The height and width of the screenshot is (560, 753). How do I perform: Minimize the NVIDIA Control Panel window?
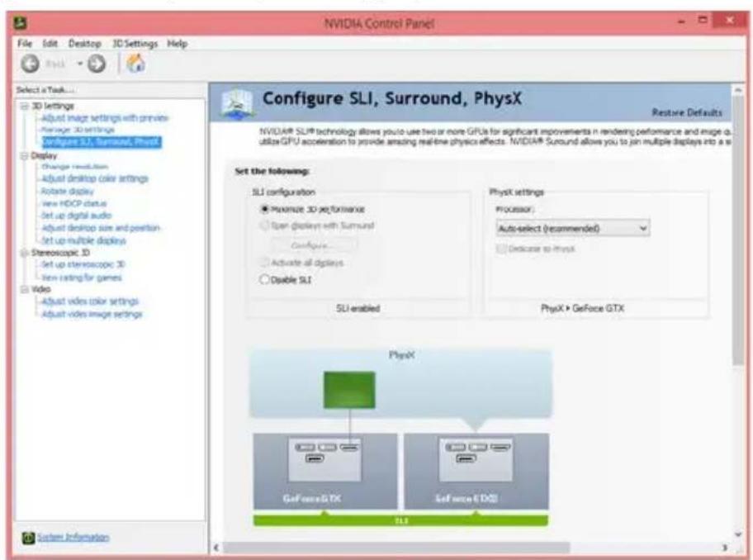pos(681,21)
